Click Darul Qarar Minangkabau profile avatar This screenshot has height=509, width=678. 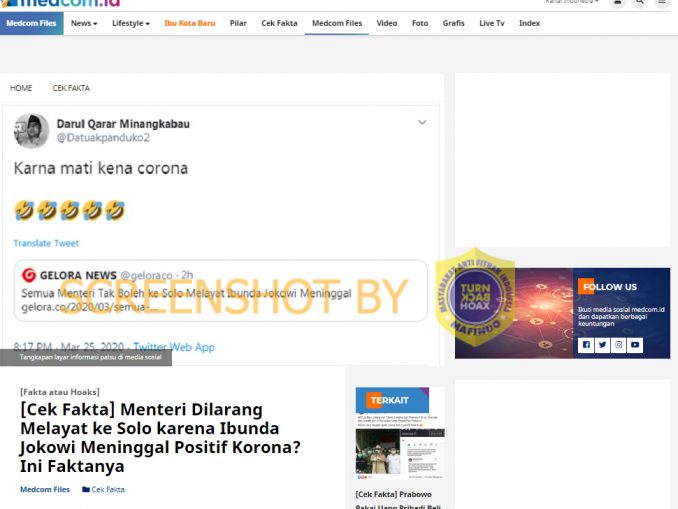click(x=32, y=131)
